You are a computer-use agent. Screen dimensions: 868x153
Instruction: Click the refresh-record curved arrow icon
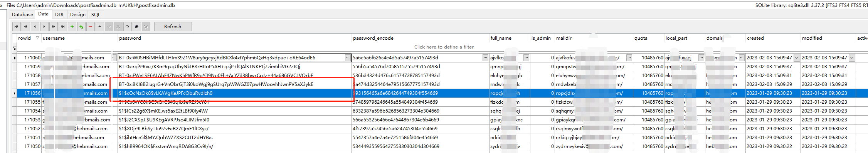128,27
